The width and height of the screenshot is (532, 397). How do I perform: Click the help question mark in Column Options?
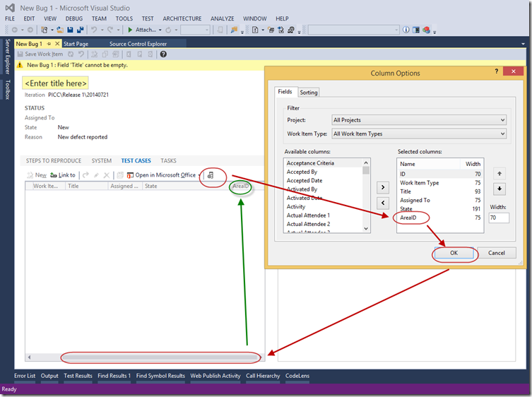coord(497,71)
